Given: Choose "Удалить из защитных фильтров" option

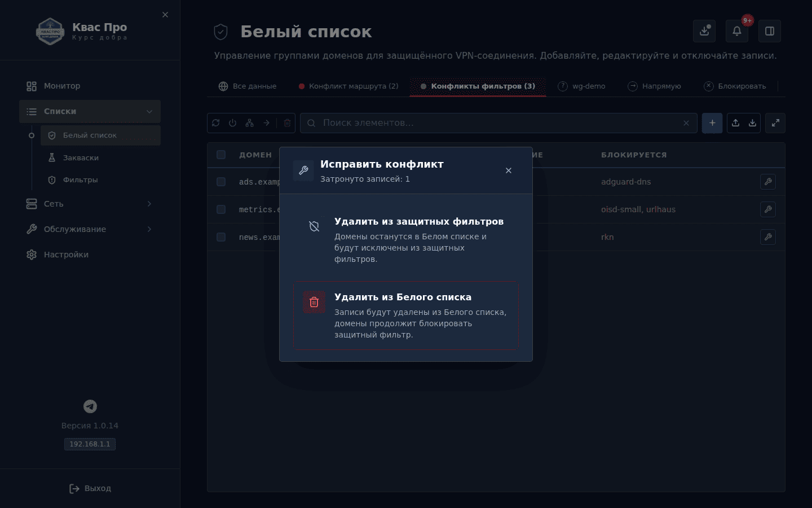Looking at the screenshot, I should tap(406, 240).
